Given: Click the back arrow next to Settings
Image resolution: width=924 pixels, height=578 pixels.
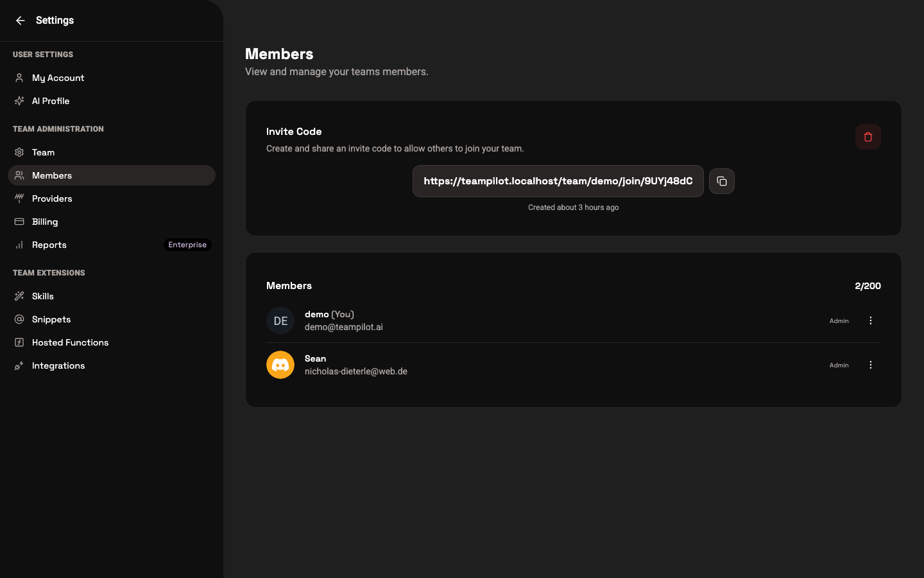Looking at the screenshot, I should tap(20, 21).
